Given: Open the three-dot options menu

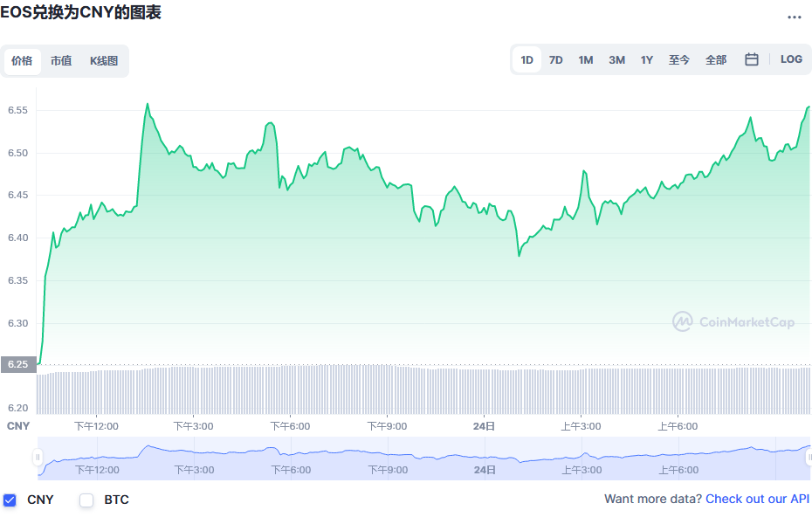Looking at the screenshot, I should pos(795,17).
